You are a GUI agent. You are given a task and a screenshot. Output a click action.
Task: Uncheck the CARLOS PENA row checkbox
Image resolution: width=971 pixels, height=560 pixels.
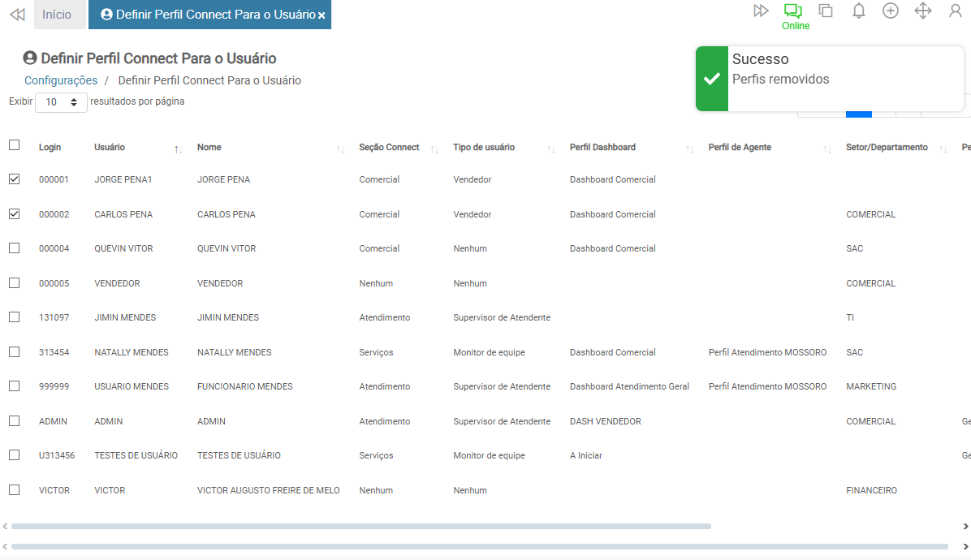click(15, 214)
